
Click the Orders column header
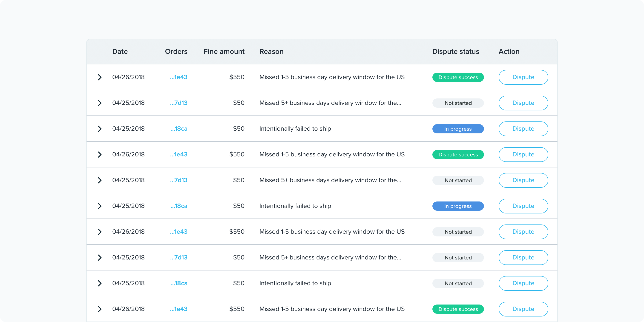pyautogui.click(x=176, y=52)
